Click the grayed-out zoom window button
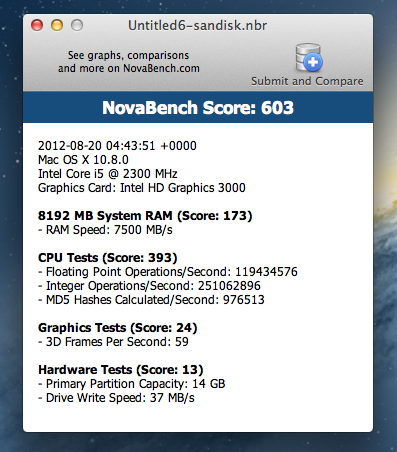 tap(77, 25)
